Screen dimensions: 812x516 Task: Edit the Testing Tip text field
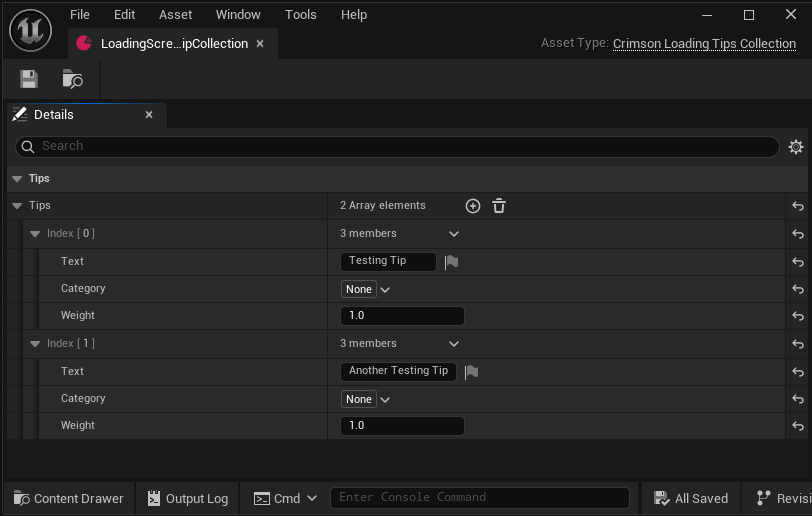pos(388,261)
